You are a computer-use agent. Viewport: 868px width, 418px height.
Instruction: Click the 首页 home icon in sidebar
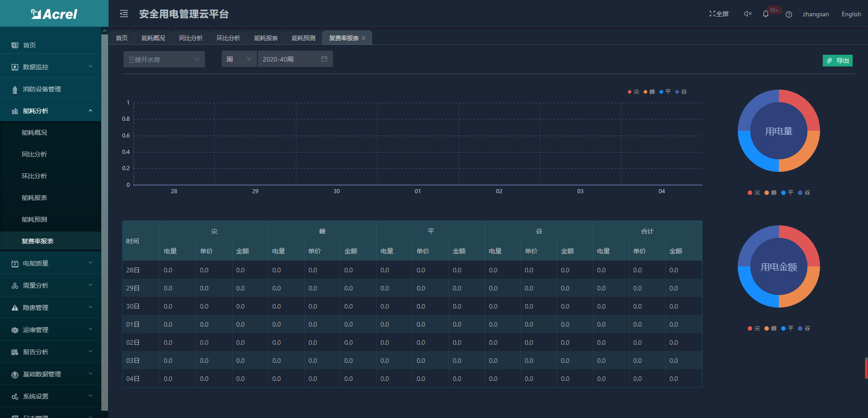[15, 45]
